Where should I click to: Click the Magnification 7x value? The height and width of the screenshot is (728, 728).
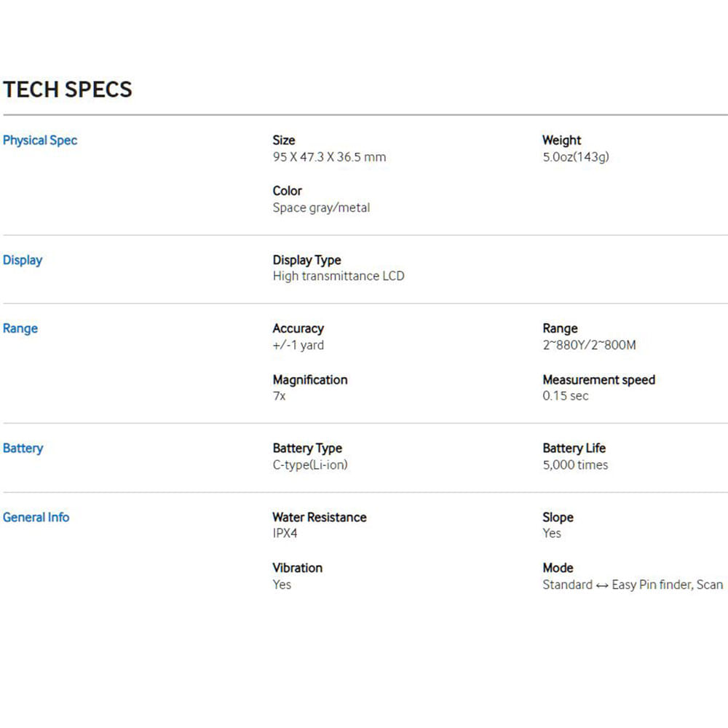click(x=279, y=396)
